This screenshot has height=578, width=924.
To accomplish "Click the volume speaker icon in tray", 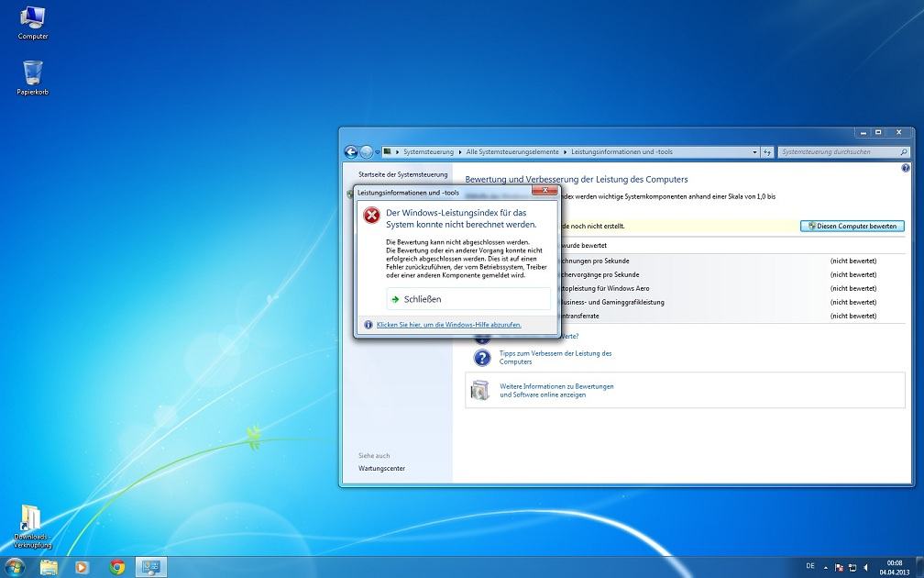I will click(x=865, y=567).
